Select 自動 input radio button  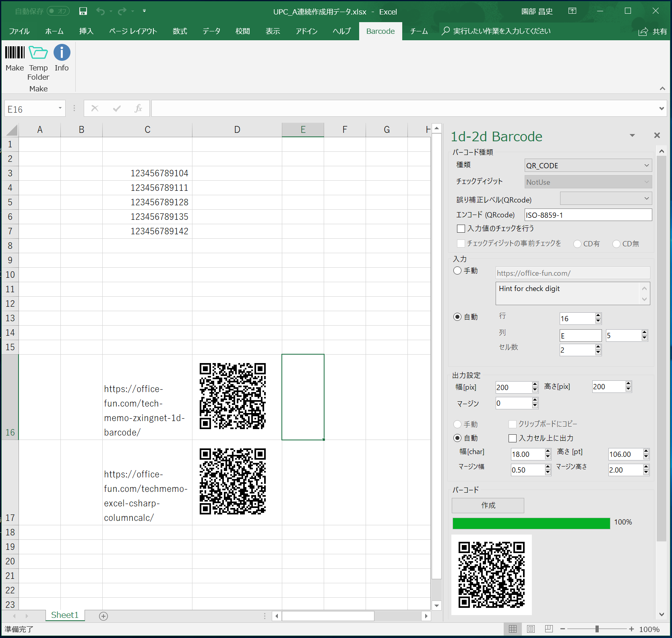point(457,317)
